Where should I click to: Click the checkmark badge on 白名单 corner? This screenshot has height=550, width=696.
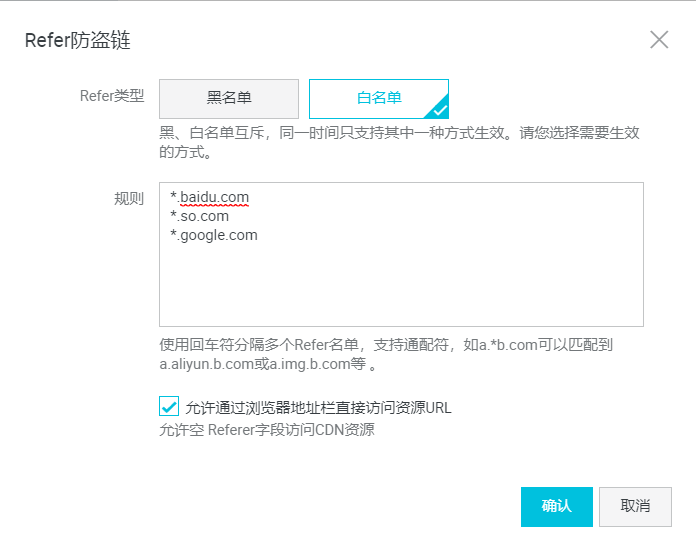tap(440, 110)
